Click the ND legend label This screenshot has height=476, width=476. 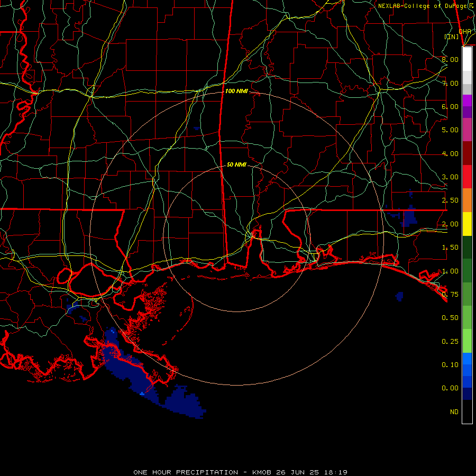tap(454, 412)
